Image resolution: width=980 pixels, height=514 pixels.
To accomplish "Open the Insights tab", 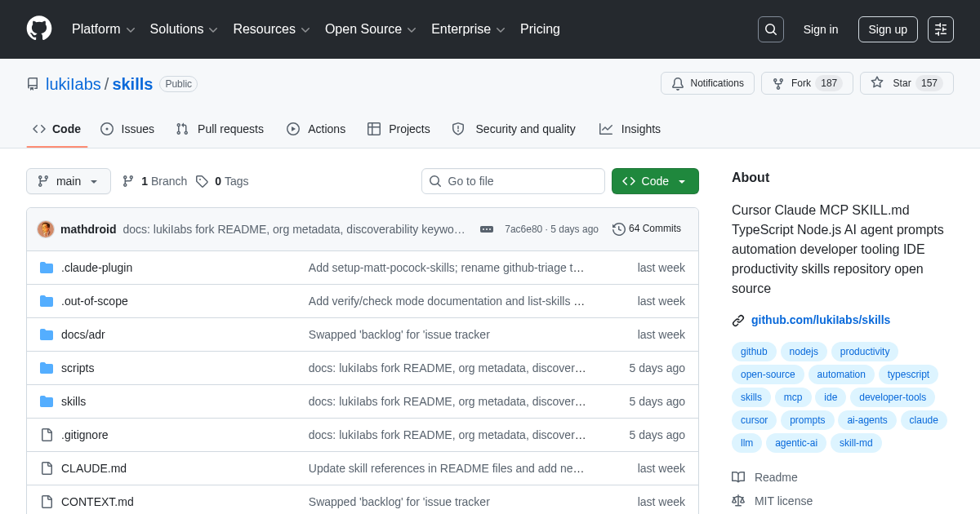I will (x=630, y=129).
